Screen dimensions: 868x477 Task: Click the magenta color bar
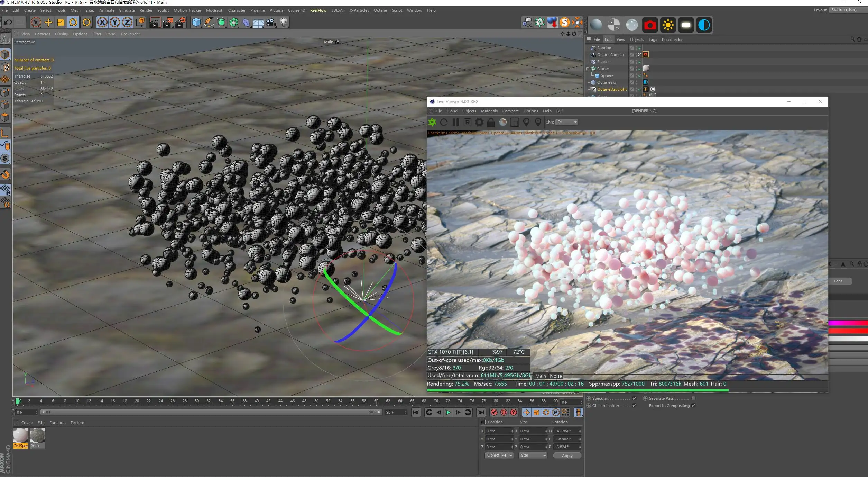[x=848, y=323]
